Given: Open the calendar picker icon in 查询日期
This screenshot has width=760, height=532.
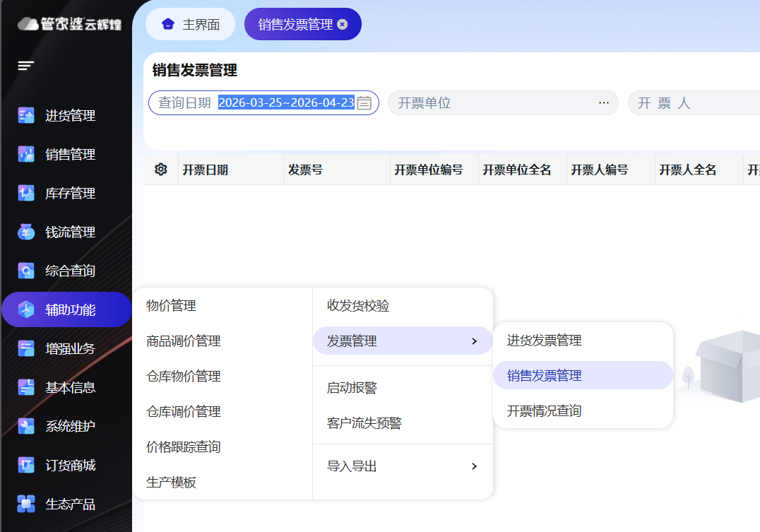Looking at the screenshot, I should pos(364,103).
